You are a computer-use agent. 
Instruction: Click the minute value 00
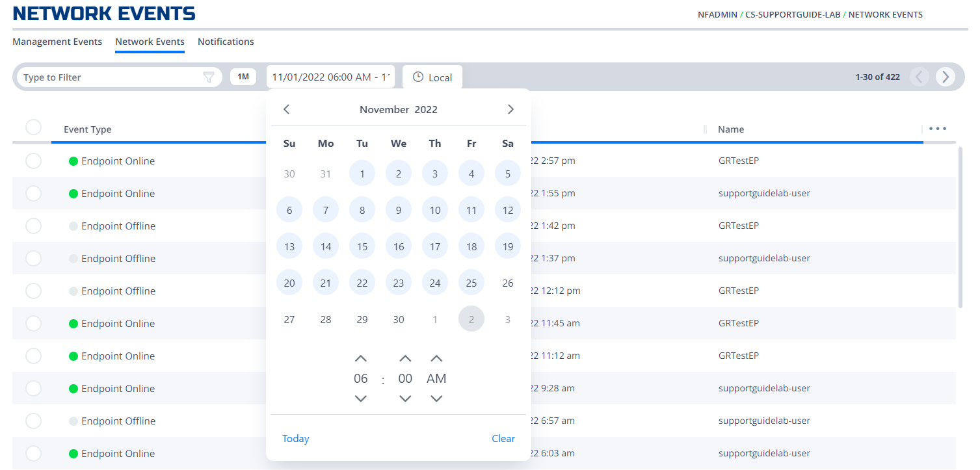pos(405,378)
